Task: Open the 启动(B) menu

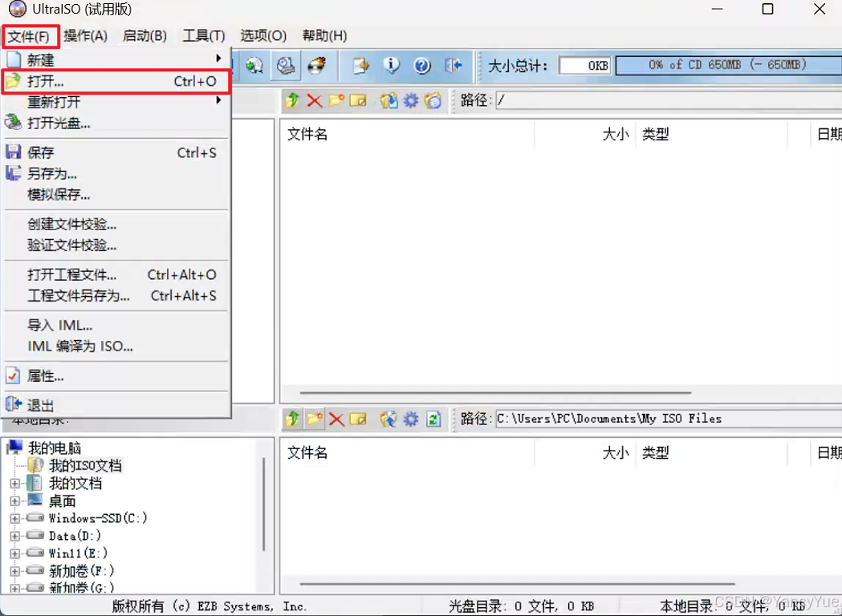Action: coord(144,36)
